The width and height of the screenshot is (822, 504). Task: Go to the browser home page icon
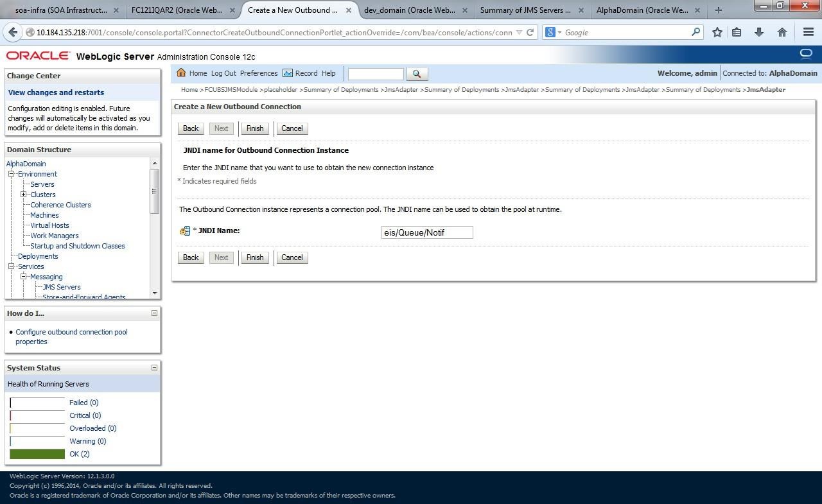pos(782,32)
